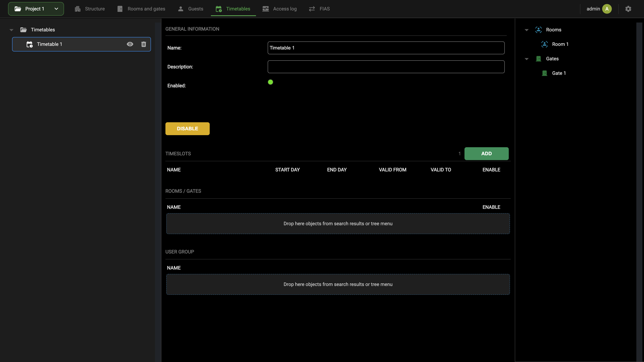Select Gate 1 in the tree
This screenshot has width=644, height=362.
[x=559, y=73]
